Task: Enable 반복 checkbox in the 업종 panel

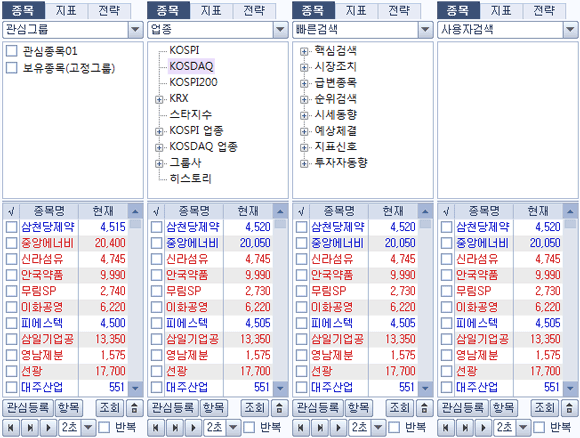Action: pyautogui.click(x=249, y=428)
